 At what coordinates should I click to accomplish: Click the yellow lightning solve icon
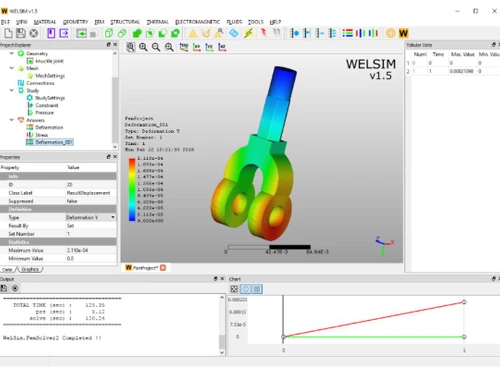click(248, 33)
